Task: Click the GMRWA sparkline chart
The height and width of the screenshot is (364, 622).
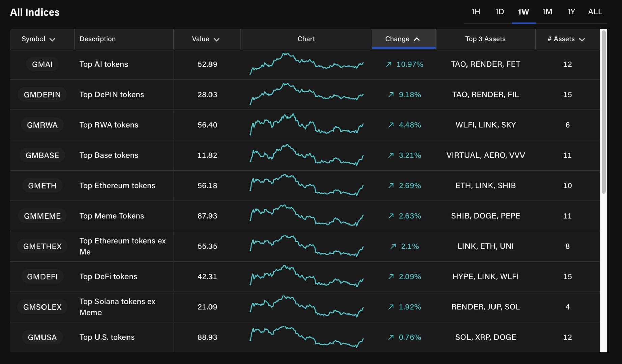Action: [306, 125]
